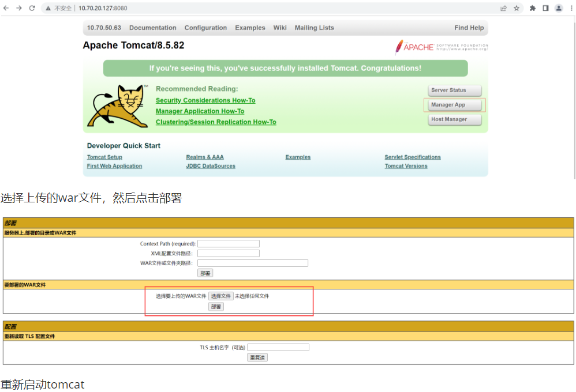
Task: Toggle the browser side panel icon
Action: coord(545,8)
